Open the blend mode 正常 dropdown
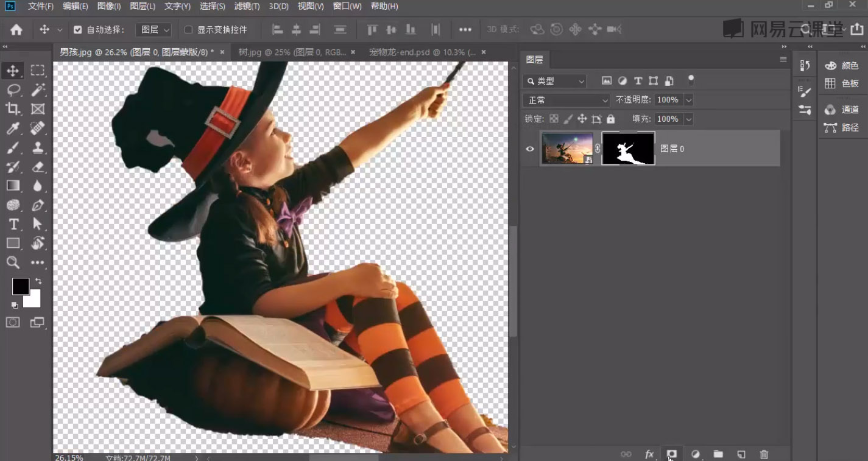The height and width of the screenshot is (461, 868). coord(566,100)
